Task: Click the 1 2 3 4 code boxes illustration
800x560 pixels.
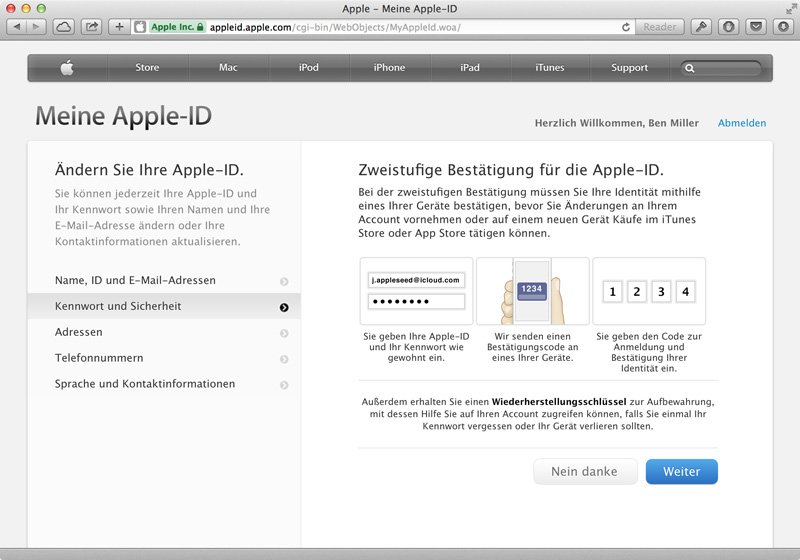Action: click(x=649, y=291)
